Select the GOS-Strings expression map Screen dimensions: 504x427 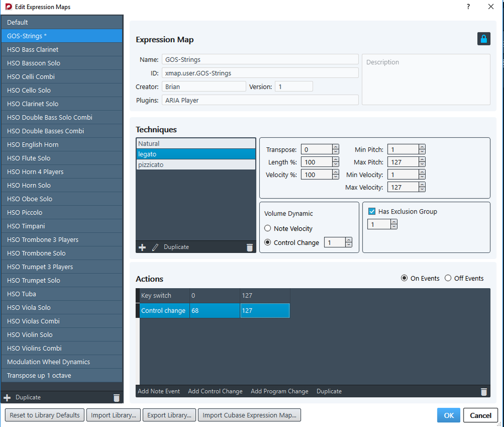click(62, 36)
